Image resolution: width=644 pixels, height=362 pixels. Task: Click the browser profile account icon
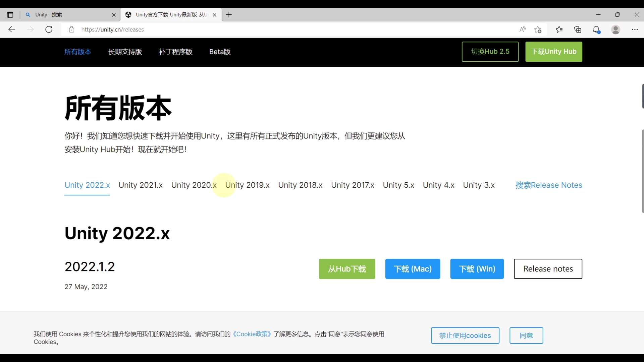[616, 29]
